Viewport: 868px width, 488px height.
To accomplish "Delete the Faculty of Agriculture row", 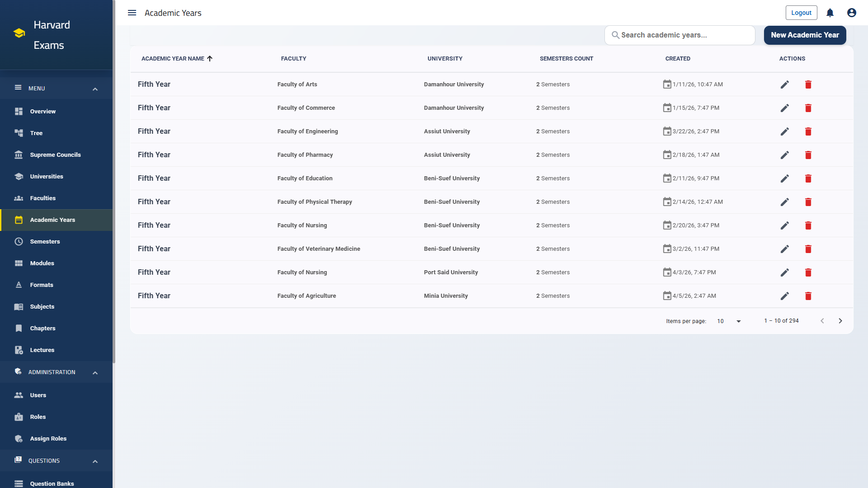I will (808, 296).
